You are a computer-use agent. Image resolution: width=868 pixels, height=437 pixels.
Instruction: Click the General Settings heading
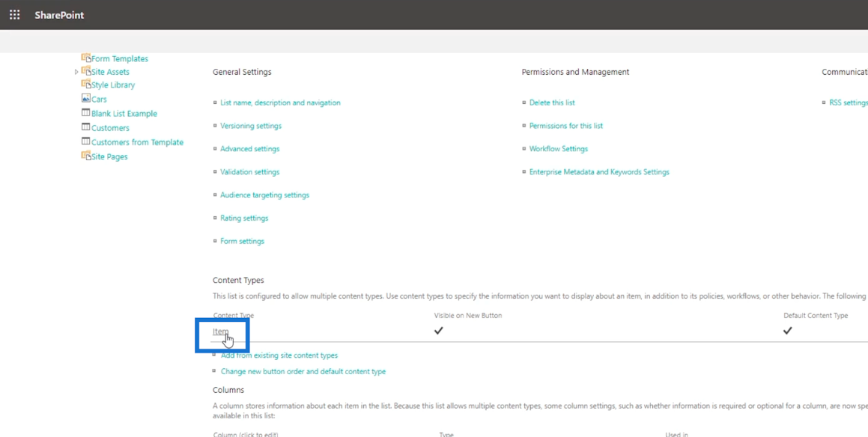(x=242, y=73)
